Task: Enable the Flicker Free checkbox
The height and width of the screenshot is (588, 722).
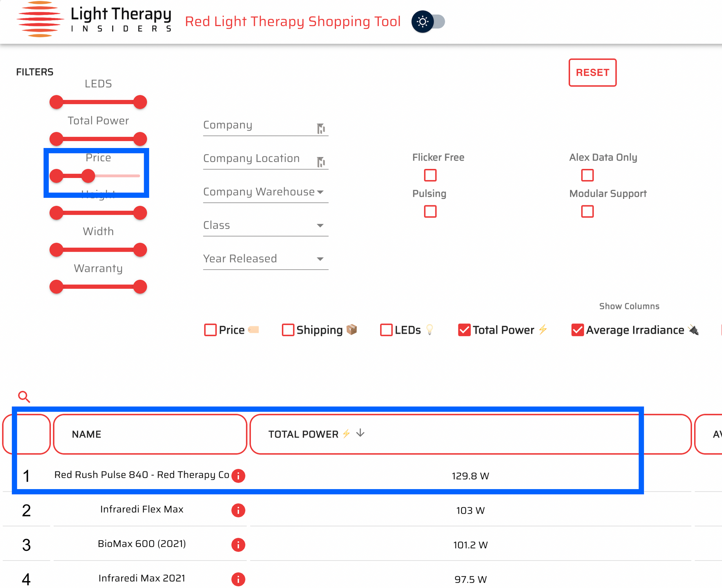Action: pos(430,175)
